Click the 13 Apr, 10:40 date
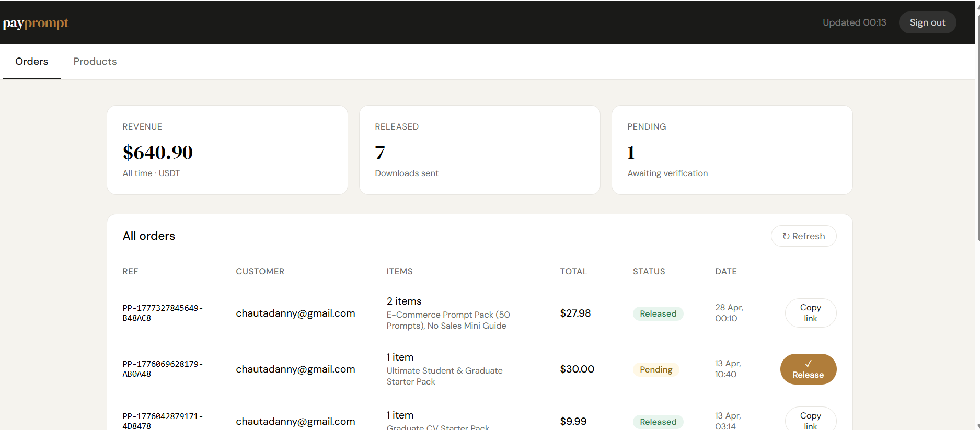This screenshot has width=980, height=430. click(728, 369)
